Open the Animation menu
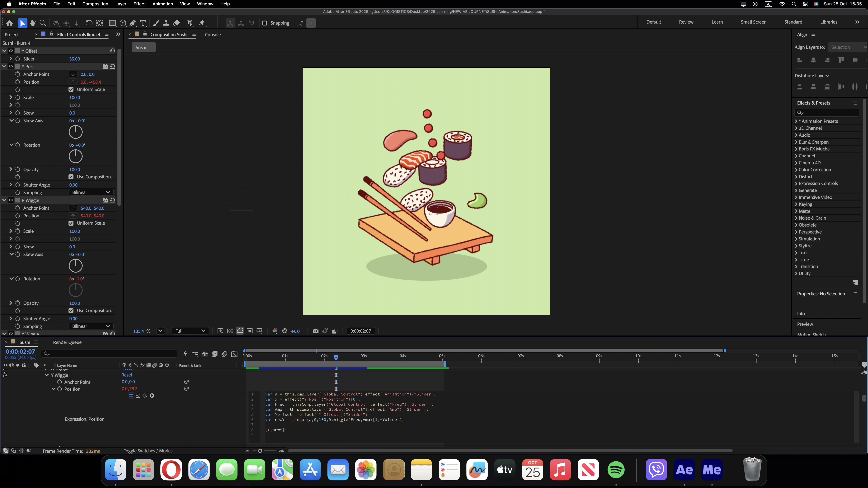Image resolution: width=868 pixels, height=488 pixels. coord(162,4)
